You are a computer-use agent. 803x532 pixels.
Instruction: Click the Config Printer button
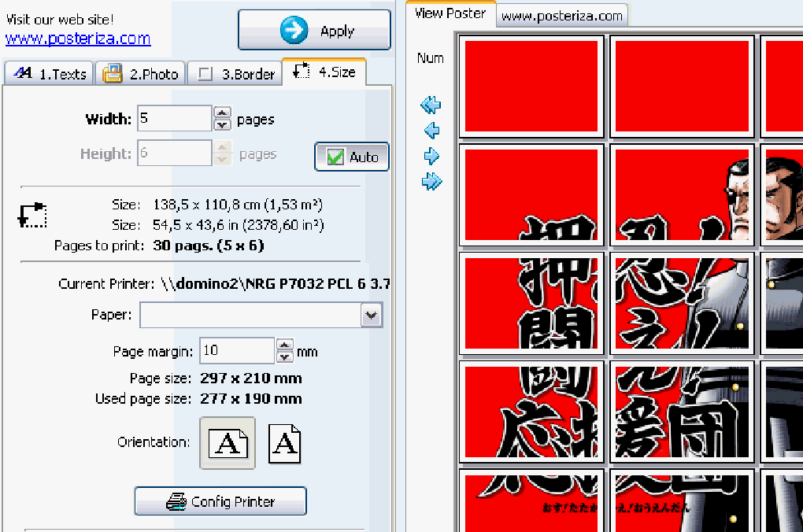coord(220,501)
